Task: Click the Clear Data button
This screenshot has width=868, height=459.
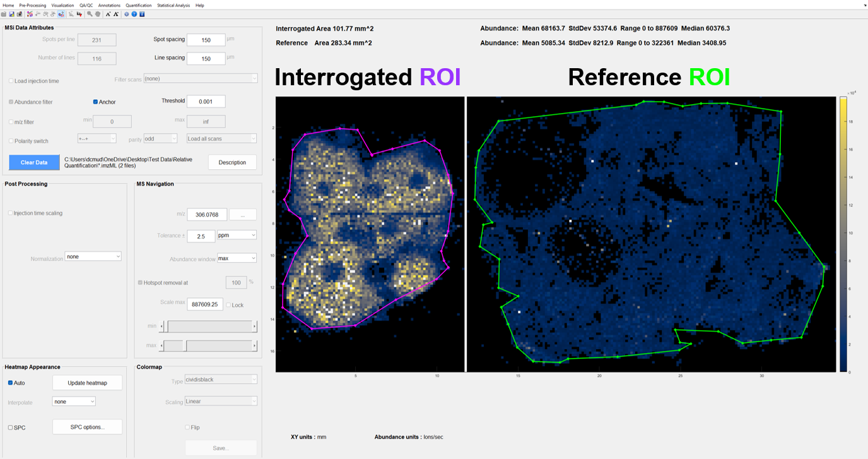Action: click(x=34, y=162)
